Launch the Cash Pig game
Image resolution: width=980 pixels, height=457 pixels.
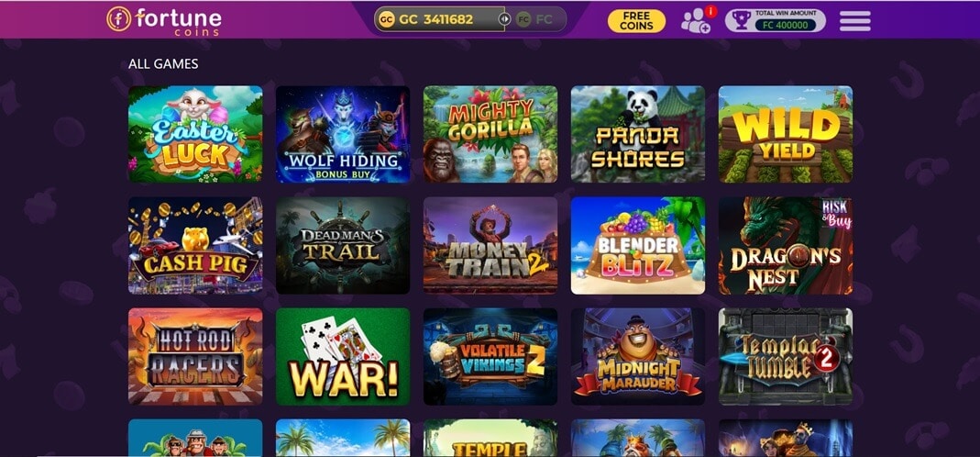click(195, 245)
